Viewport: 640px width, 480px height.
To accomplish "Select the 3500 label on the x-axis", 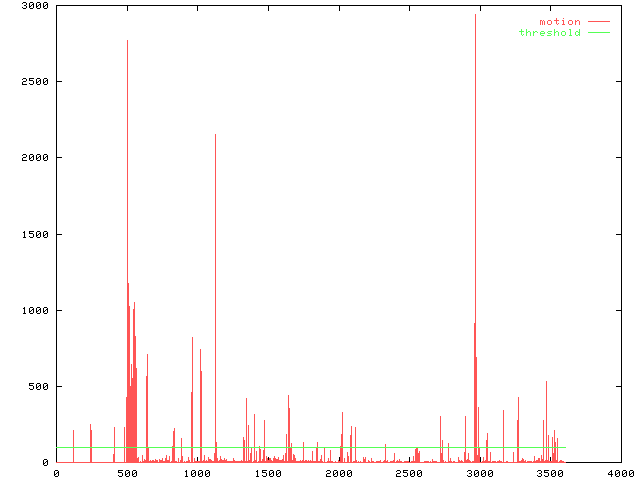I will point(550,473).
